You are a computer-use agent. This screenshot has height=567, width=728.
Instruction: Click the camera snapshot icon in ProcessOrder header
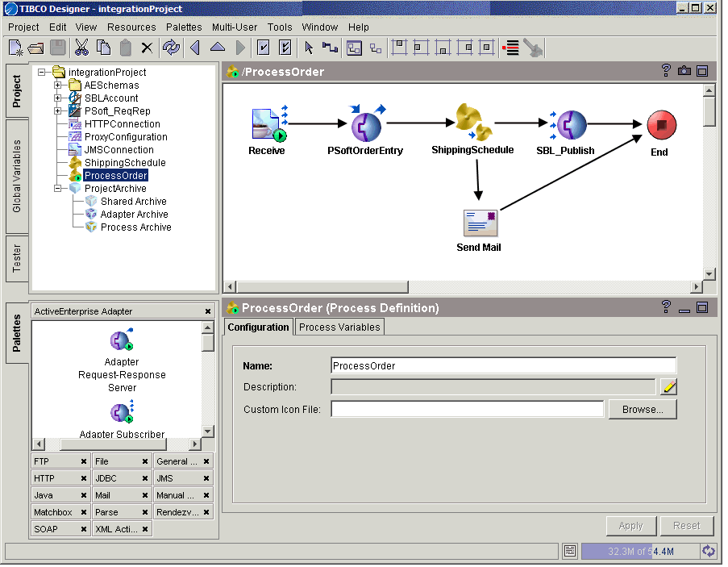(x=684, y=71)
